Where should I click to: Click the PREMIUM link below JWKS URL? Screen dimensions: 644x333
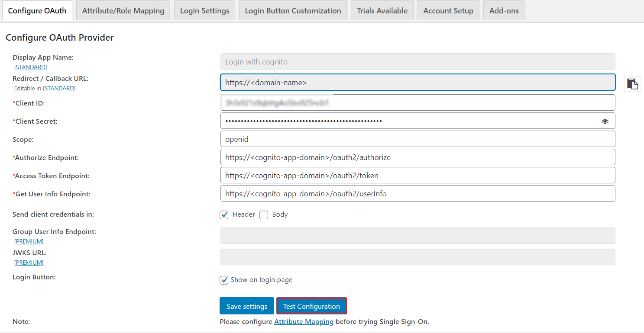click(29, 262)
